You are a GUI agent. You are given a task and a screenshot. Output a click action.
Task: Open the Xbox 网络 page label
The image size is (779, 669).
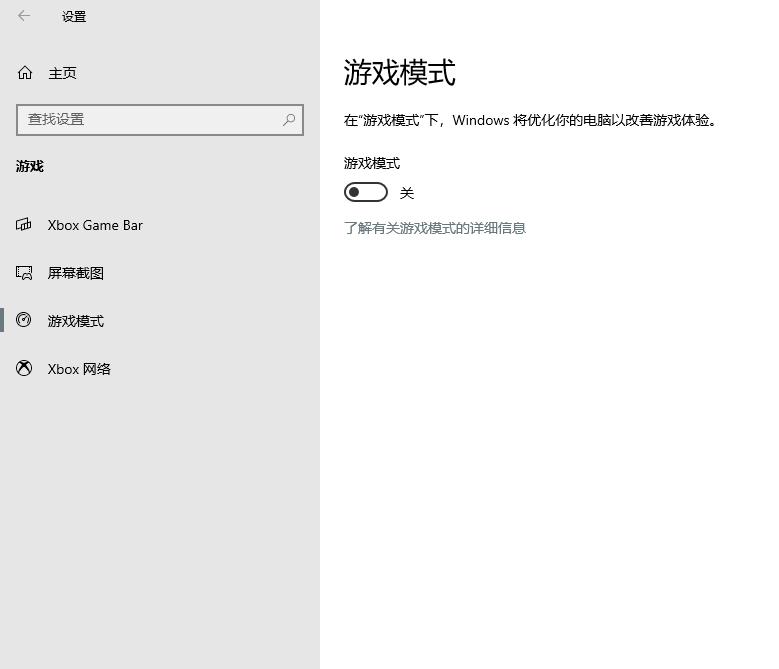pos(79,369)
